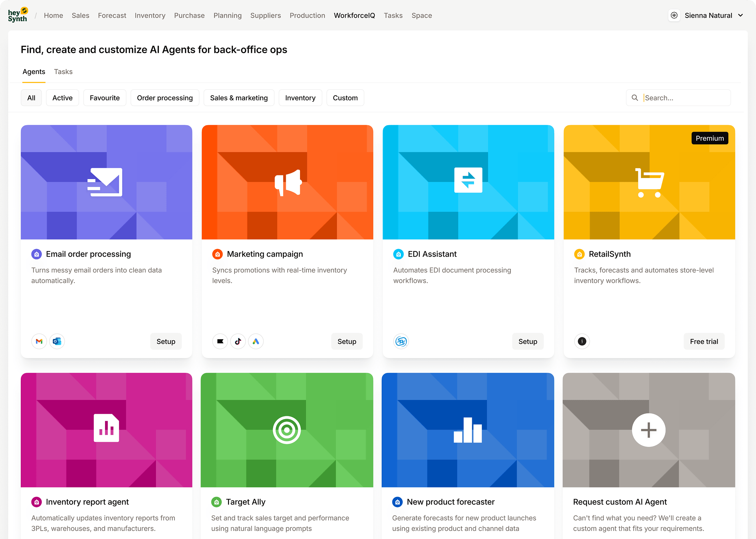Start a Free trial of RetailSynth
Image resolution: width=756 pixels, height=539 pixels.
(704, 341)
